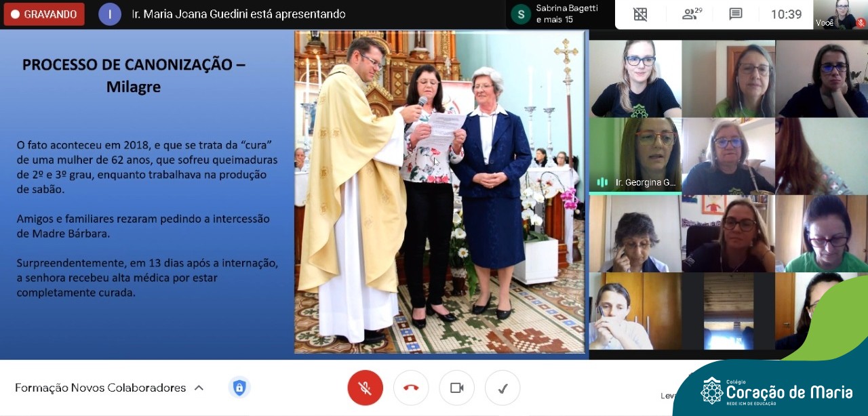The image size is (868, 416).
Task: Expand the Formação Novos Colaboradores meeting details
Action: click(x=199, y=388)
